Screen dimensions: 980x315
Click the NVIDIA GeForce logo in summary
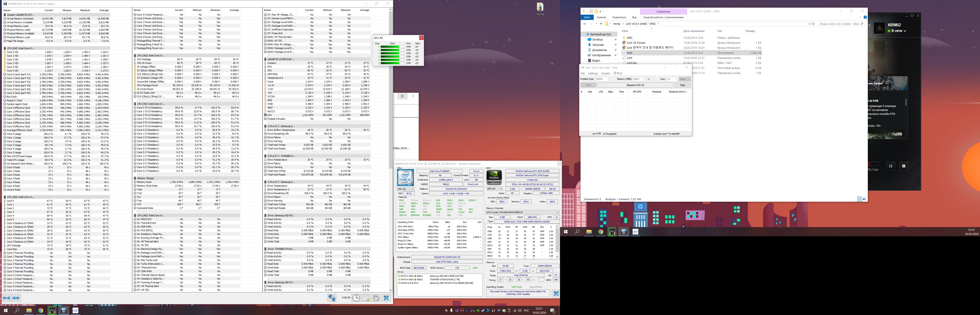point(494,177)
